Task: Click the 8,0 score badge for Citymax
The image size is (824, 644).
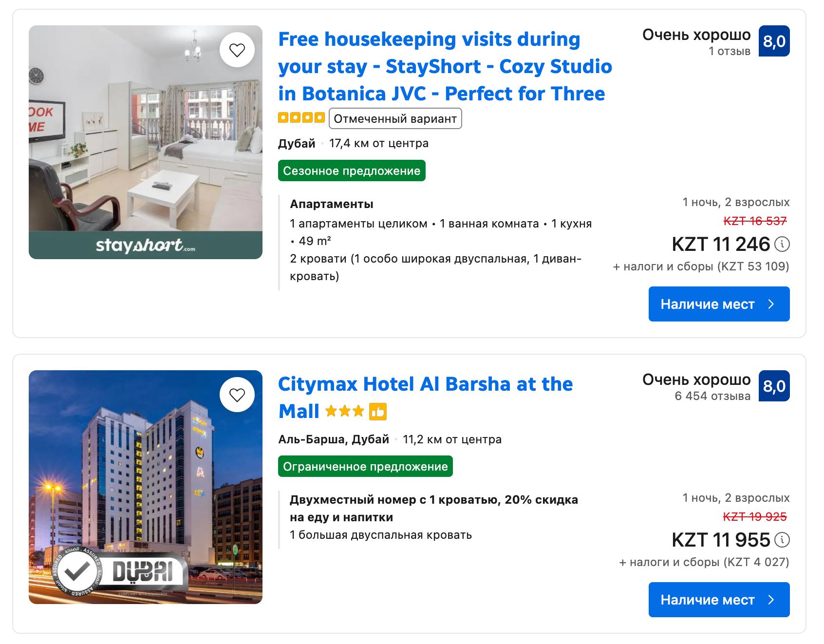Action: pos(774,386)
